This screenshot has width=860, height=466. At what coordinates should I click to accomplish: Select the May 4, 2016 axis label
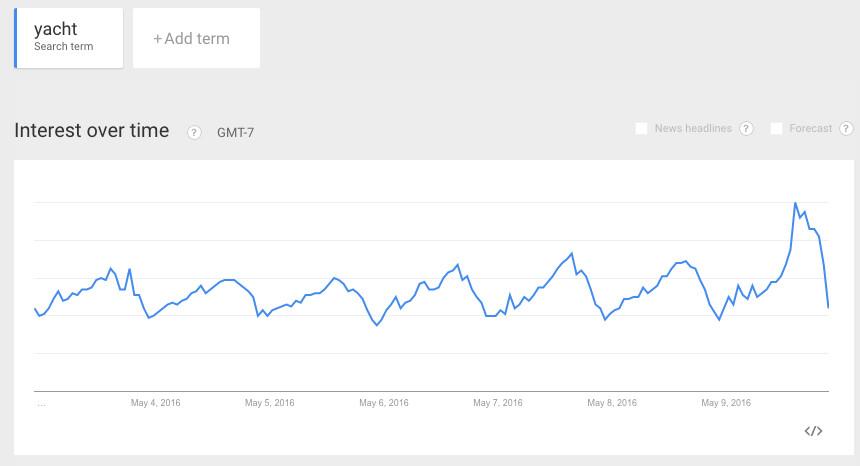pyautogui.click(x=157, y=403)
